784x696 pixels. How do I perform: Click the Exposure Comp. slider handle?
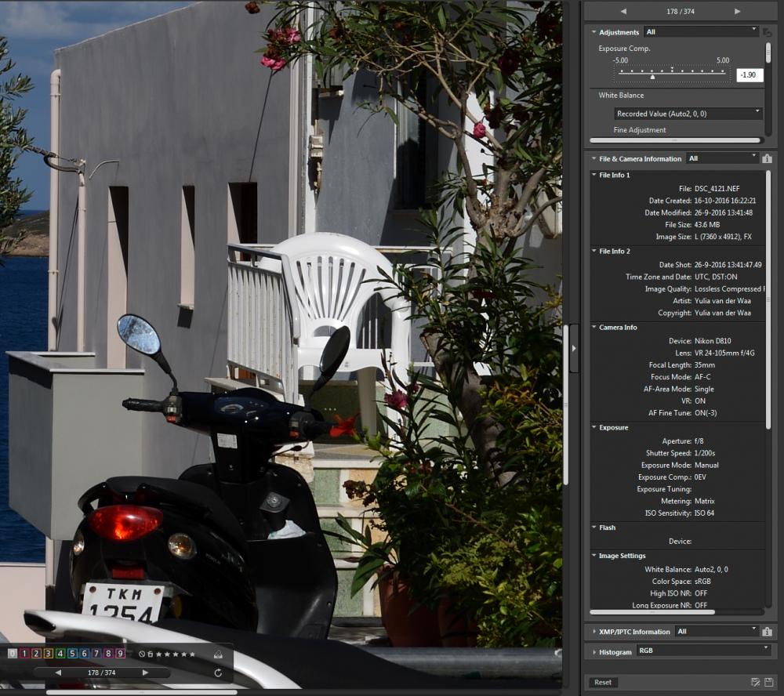tap(652, 77)
